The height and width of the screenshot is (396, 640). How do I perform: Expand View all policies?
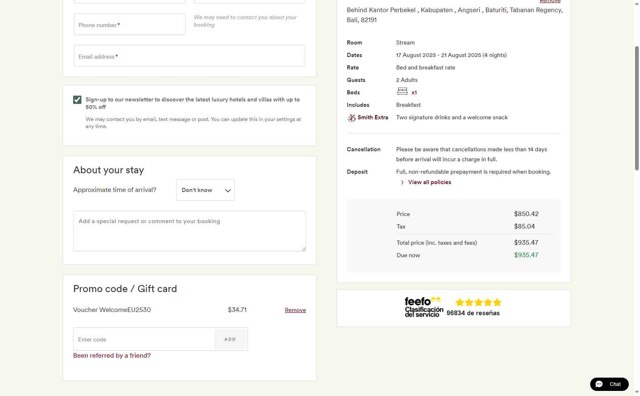[x=429, y=182]
